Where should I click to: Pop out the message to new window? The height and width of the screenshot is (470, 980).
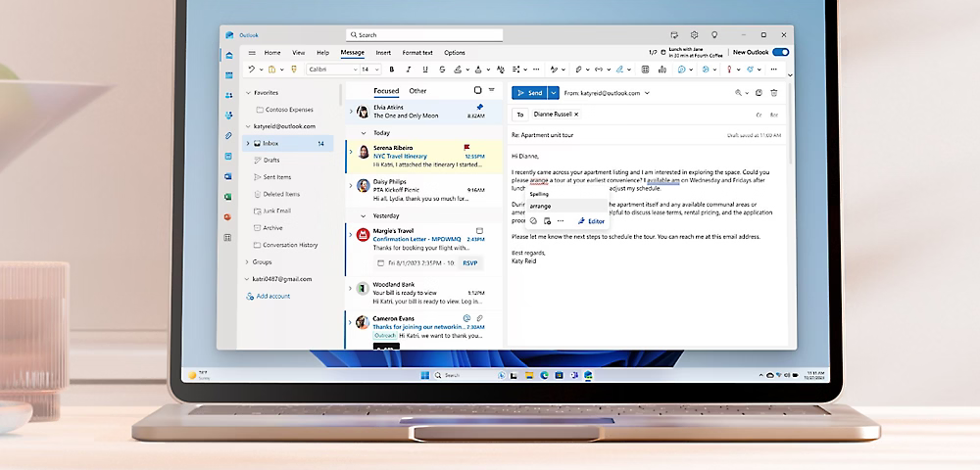pyautogui.click(x=759, y=93)
